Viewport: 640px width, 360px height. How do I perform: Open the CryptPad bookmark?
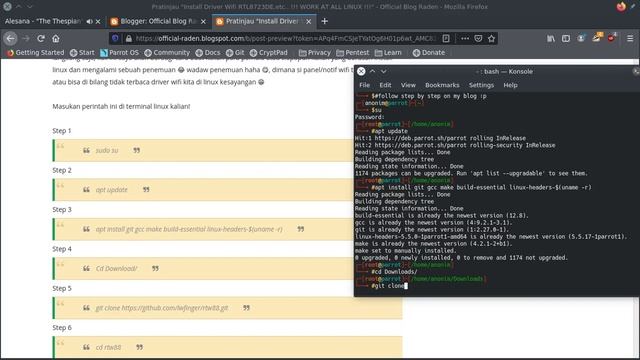point(269,53)
